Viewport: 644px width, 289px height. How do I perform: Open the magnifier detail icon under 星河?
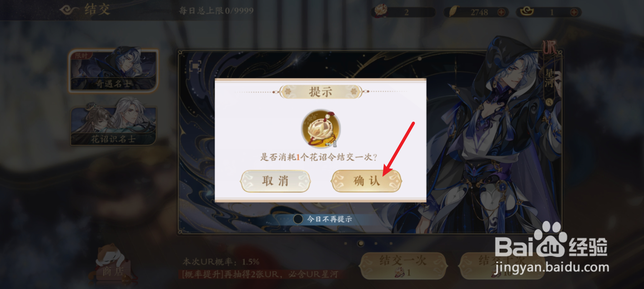[549, 102]
